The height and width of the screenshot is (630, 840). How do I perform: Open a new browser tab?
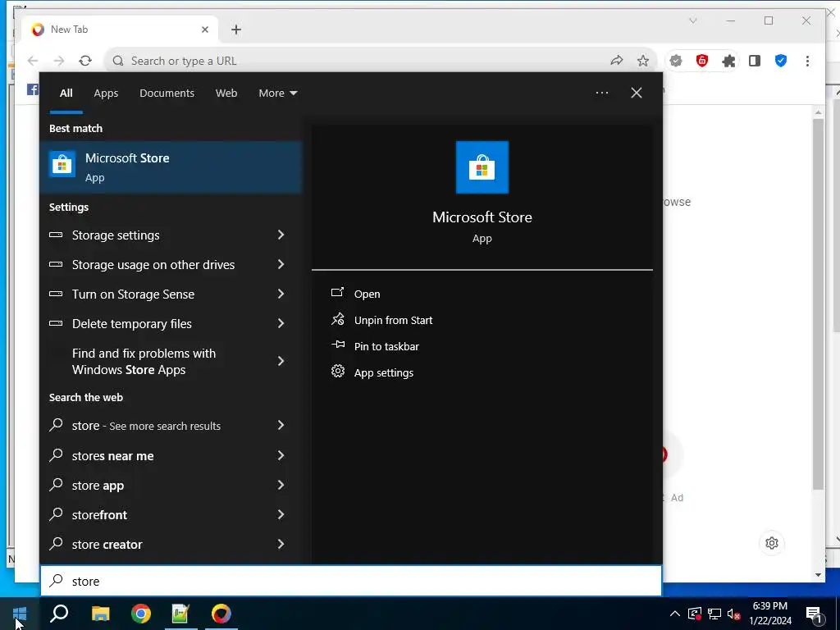[236, 30]
